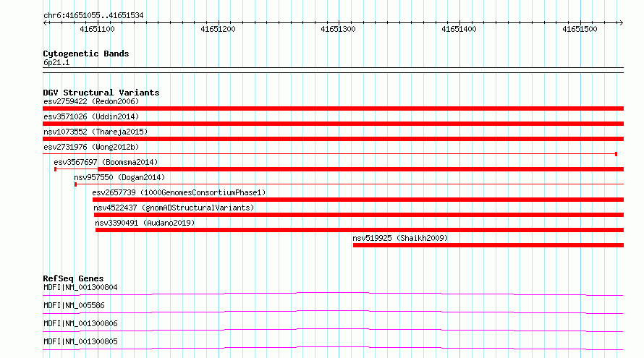The width and height of the screenshot is (644, 358).
Task: Click ruler position 41651500
Action: [x=580, y=29]
